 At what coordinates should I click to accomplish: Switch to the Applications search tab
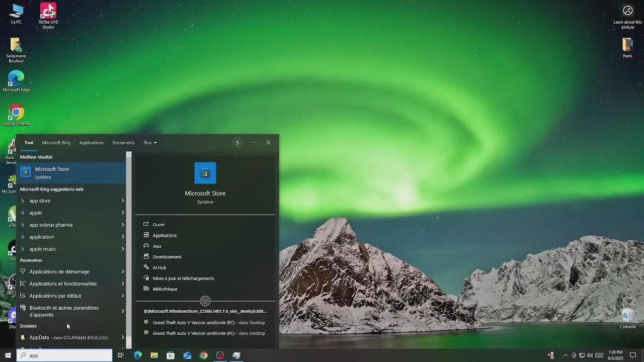(x=92, y=143)
